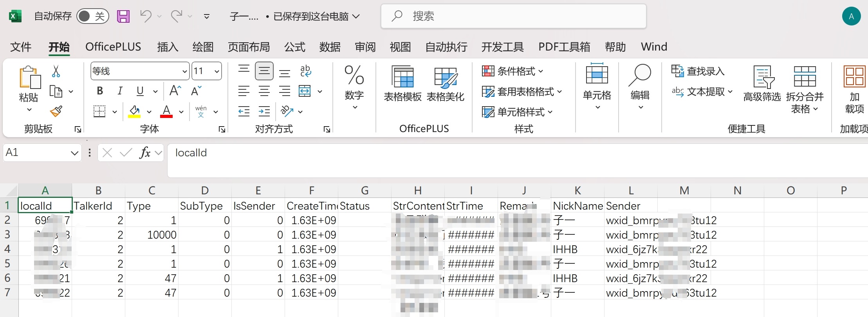
Task: Click the Save floppy disk icon
Action: point(123,16)
